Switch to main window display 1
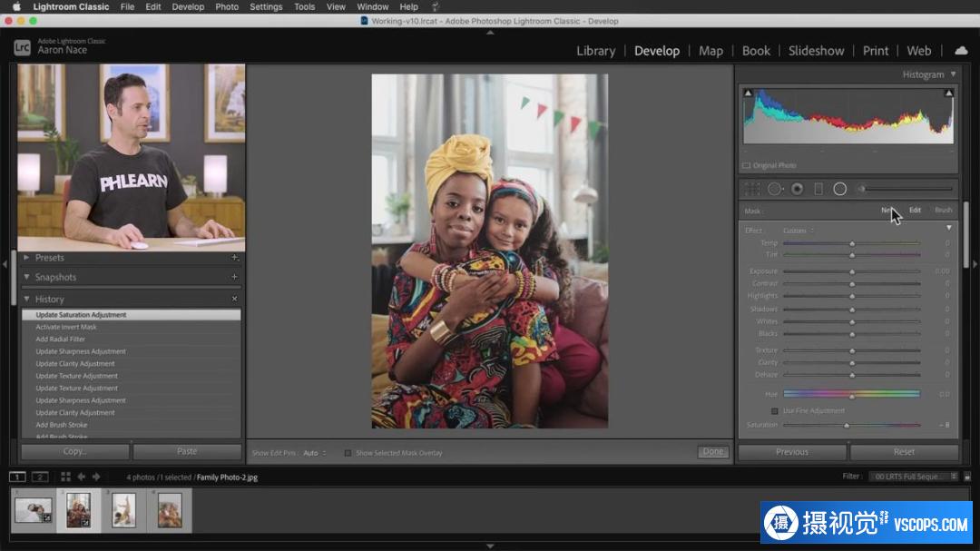980x551 pixels. coord(17,477)
